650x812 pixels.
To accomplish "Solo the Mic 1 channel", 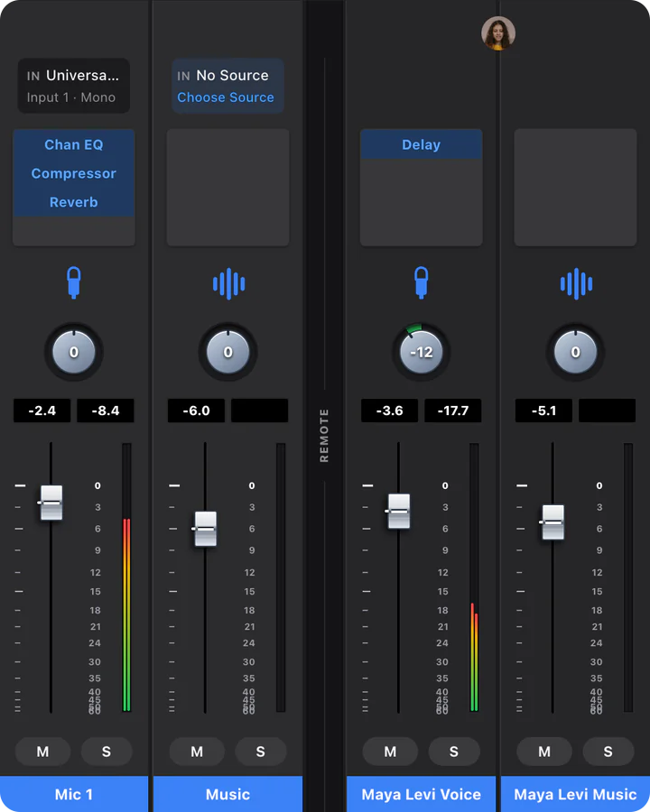I will pos(107,752).
